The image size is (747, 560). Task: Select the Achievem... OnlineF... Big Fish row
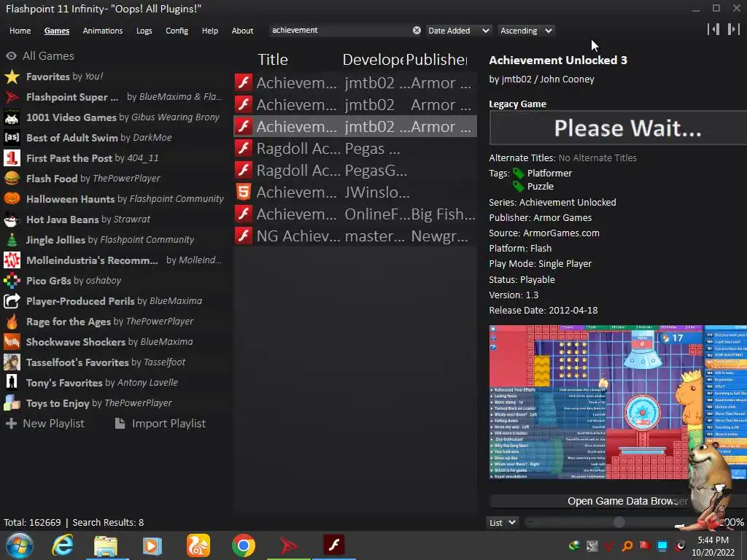coord(355,214)
